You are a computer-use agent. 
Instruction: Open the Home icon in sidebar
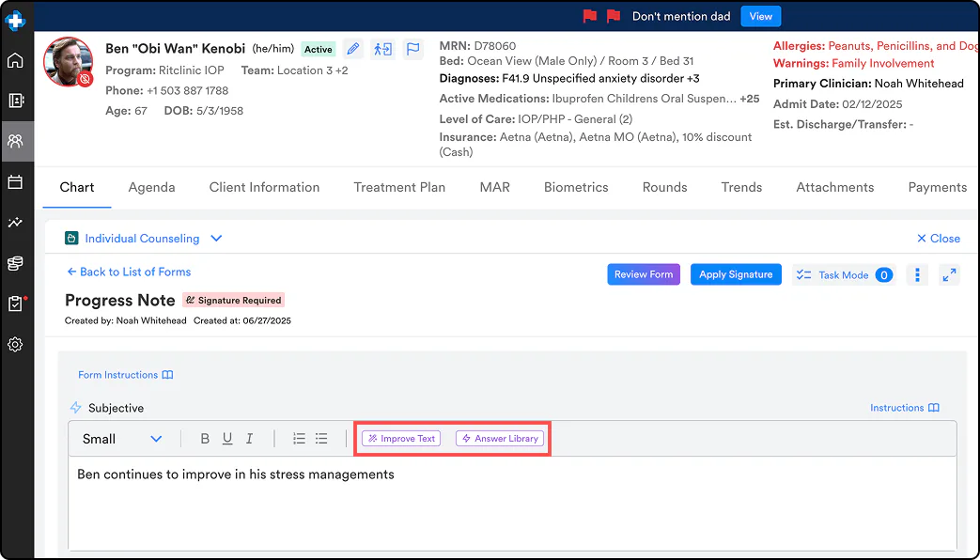(x=15, y=61)
